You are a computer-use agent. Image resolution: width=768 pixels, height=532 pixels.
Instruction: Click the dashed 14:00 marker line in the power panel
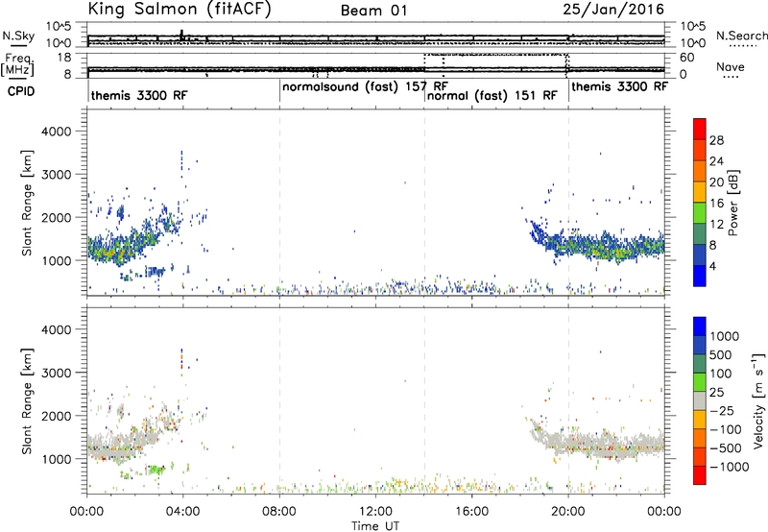pos(424,203)
